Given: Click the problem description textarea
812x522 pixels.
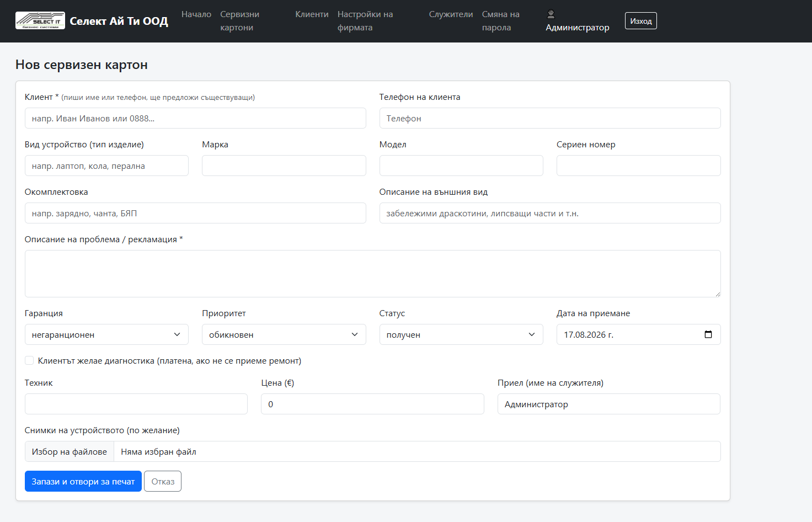Looking at the screenshot, I should [x=373, y=274].
